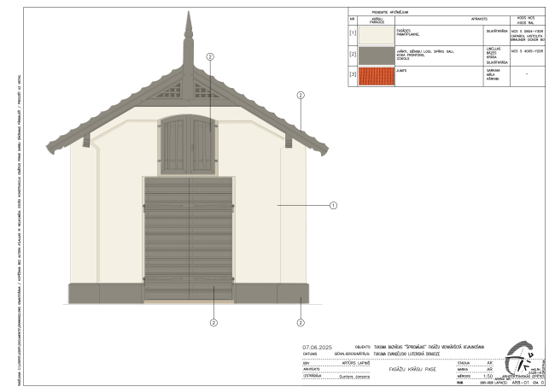Click legend row number [2]
This screenshot has height=392, width=555.
click(353, 56)
